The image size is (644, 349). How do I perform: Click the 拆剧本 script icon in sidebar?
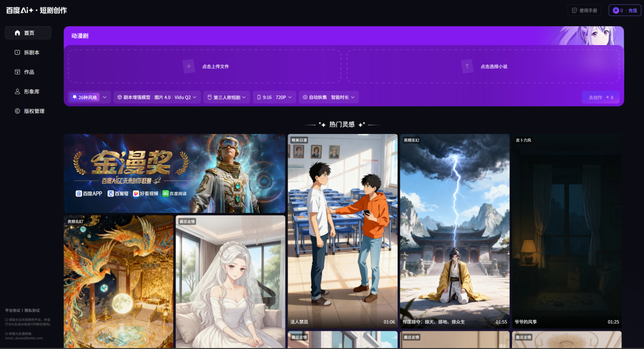tap(18, 53)
